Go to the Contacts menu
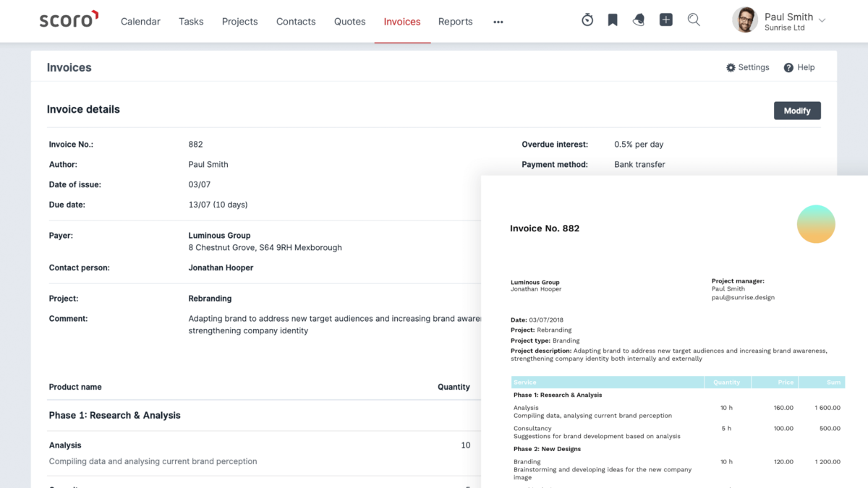 tap(296, 22)
